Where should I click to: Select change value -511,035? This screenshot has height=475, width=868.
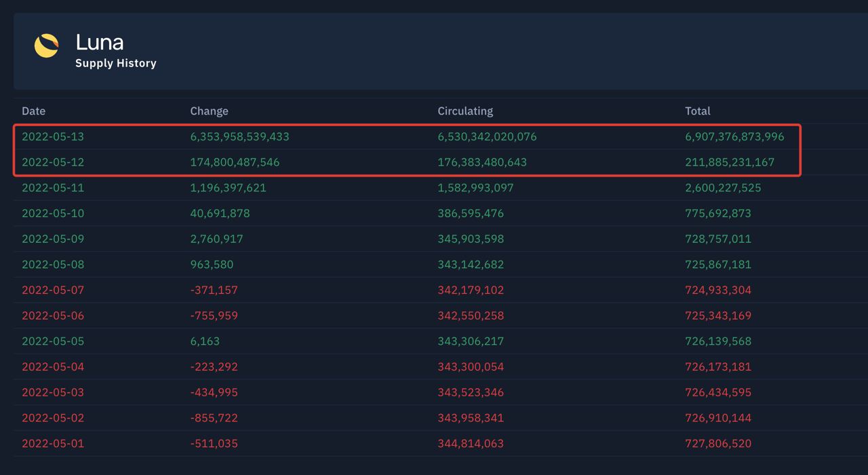coord(214,443)
